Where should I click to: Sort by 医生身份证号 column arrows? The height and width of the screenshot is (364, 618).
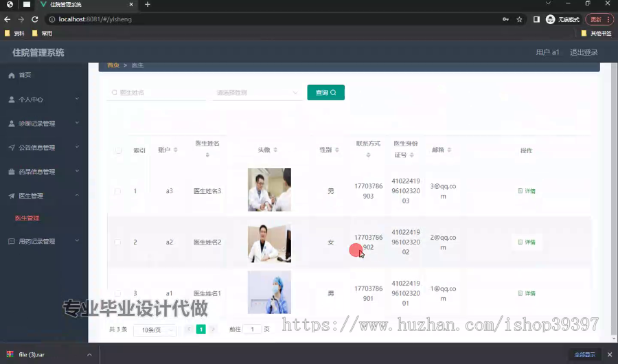click(x=411, y=155)
